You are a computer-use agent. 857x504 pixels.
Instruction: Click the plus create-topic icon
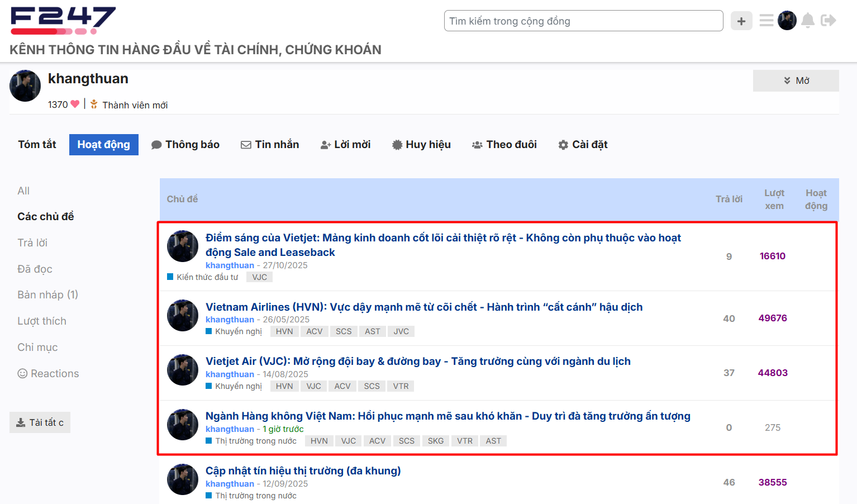(741, 21)
